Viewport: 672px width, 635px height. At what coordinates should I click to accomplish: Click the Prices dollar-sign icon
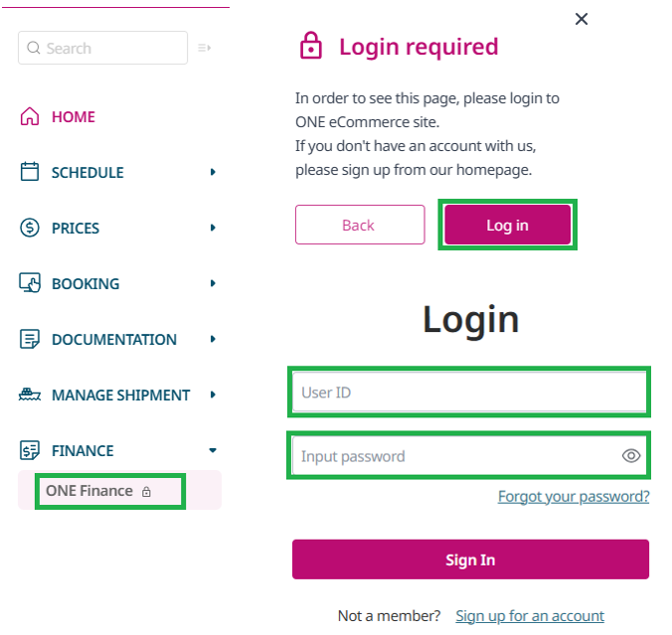(30, 228)
